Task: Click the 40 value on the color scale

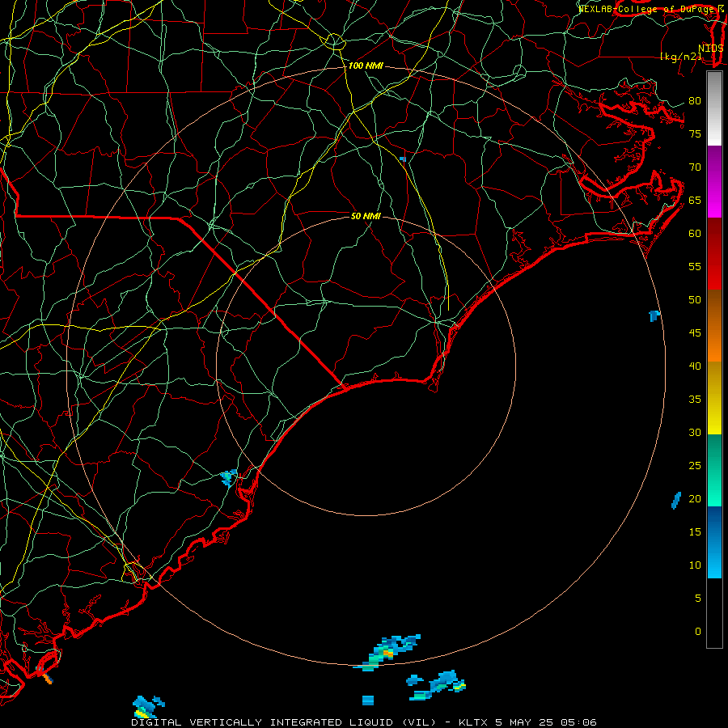Action: tap(695, 366)
